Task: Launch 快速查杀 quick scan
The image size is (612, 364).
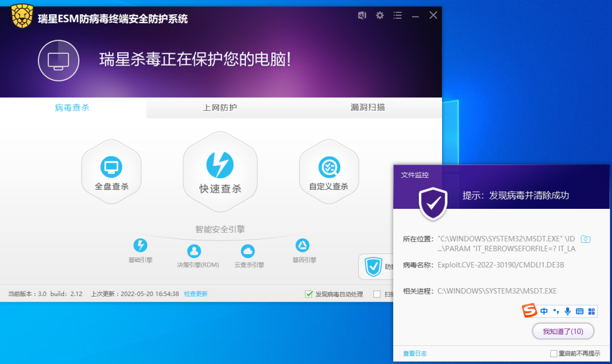Action: (x=220, y=169)
